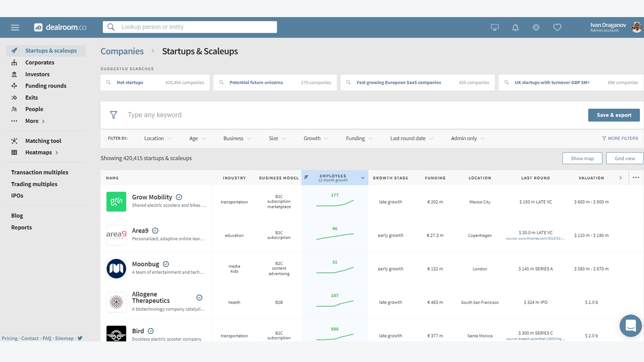Click the filter funnel icon
Viewport: 644px width, 362px height.
click(x=113, y=115)
